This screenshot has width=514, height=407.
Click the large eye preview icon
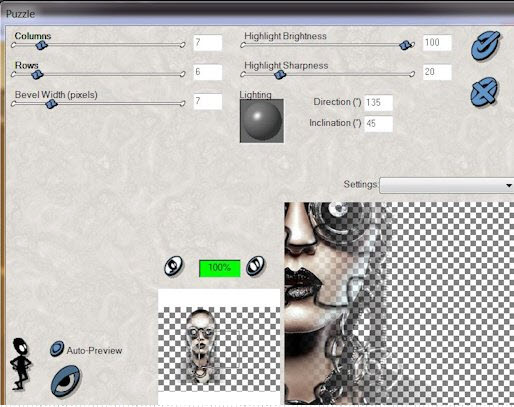pyautogui.click(x=65, y=381)
